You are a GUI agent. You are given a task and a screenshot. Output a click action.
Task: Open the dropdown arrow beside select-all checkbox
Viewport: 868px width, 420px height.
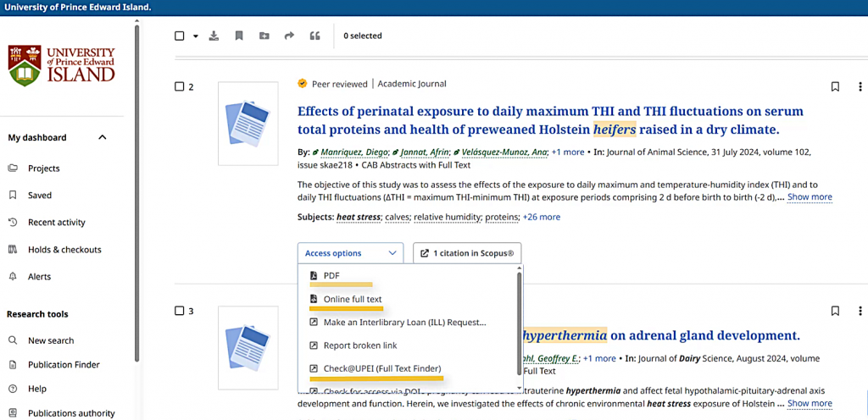point(195,36)
